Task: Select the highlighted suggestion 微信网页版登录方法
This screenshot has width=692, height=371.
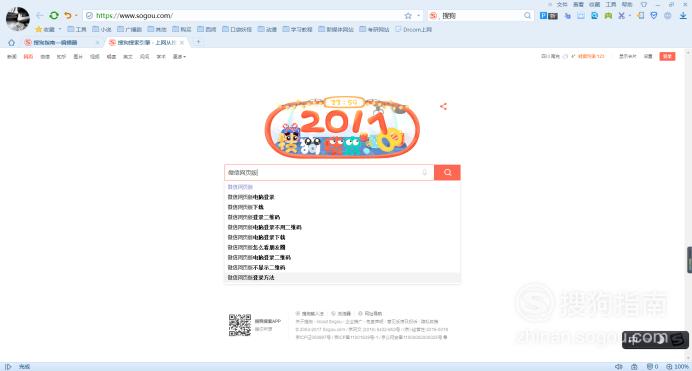Action: 342,278
